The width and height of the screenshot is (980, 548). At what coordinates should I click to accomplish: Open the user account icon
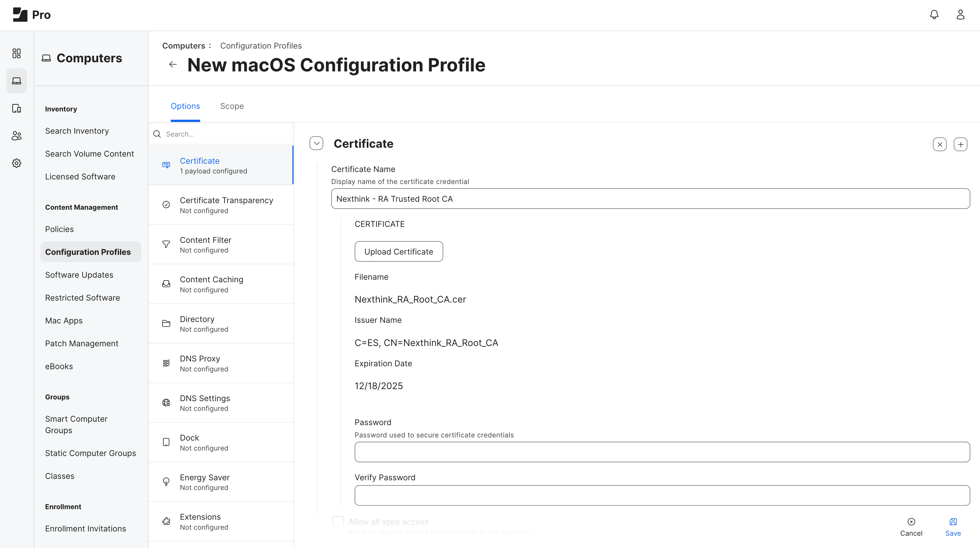[x=960, y=15]
